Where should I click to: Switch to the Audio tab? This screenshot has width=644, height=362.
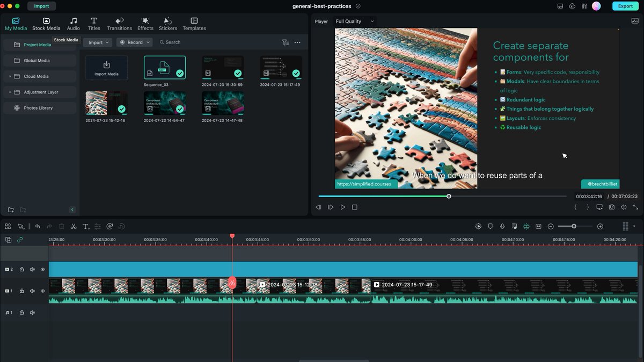tap(74, 24)
